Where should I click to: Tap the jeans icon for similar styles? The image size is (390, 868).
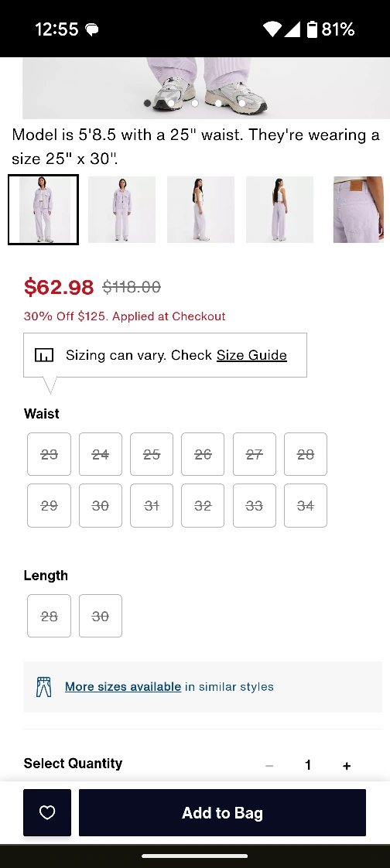[x=44, y=686]
